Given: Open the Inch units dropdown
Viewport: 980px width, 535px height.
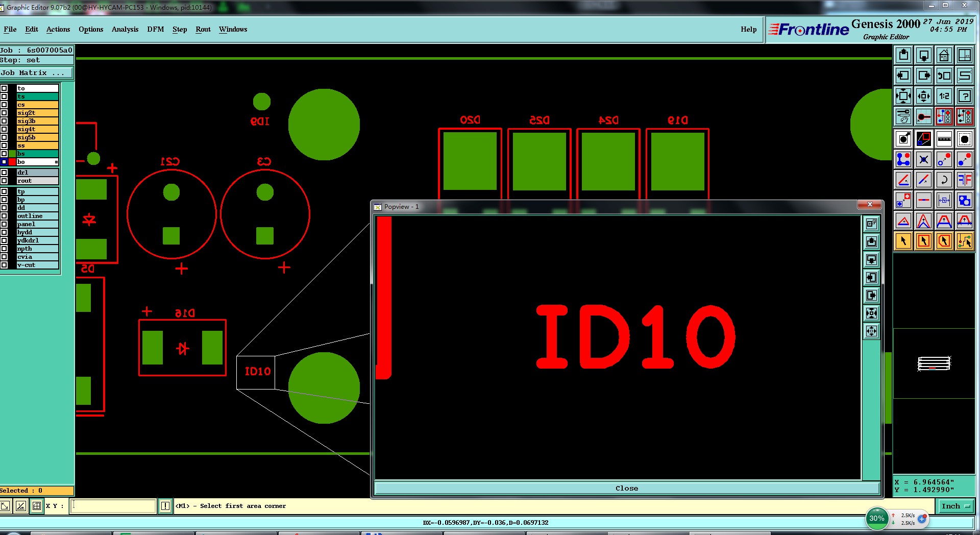Looking at the screenshot, I should 955,506.
